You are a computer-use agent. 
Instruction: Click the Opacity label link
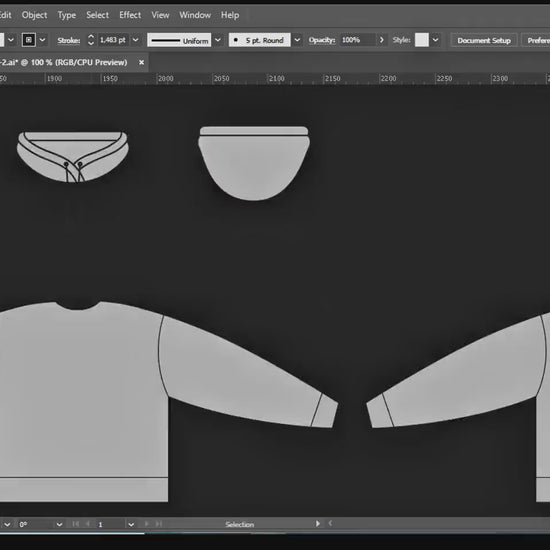[x=322, y=40]
